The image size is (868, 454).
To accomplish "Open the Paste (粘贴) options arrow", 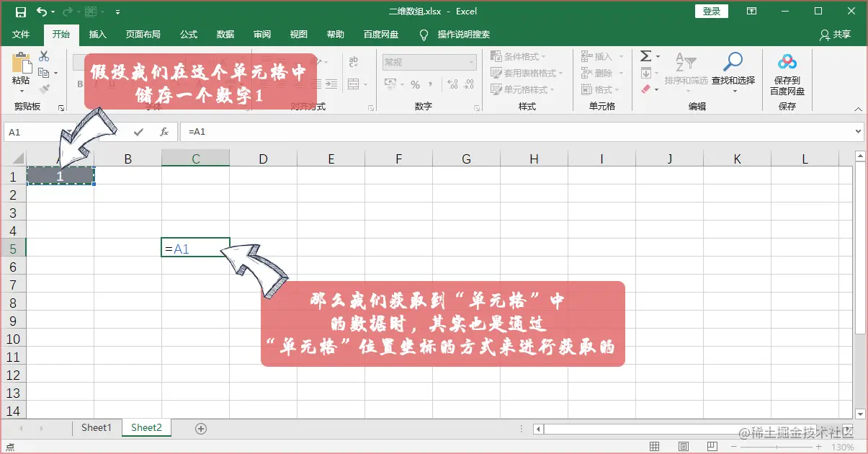I will [x=21, y=91].
